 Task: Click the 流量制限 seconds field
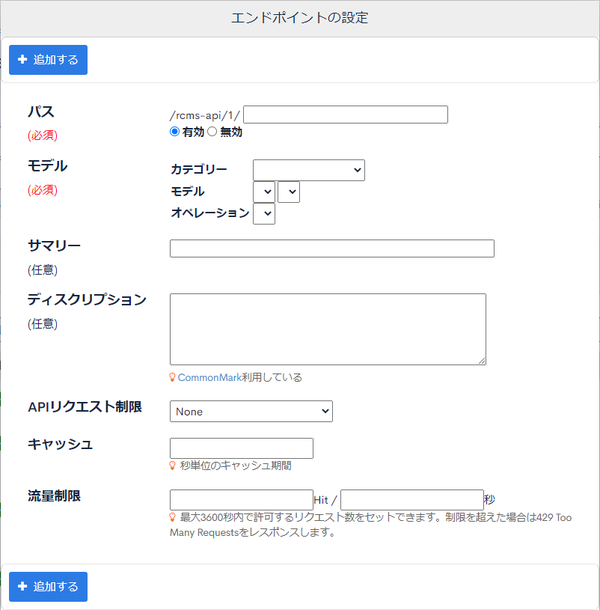[x=412, y=500]
